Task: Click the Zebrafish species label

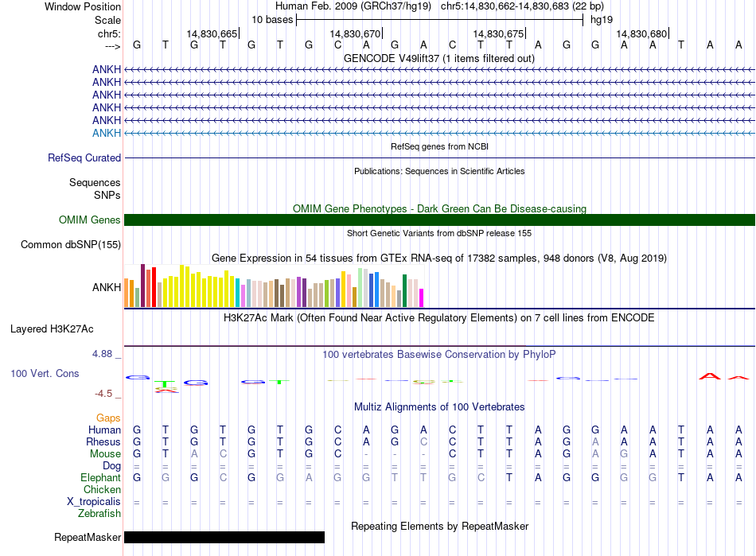Action: click(x=99, y=514)
